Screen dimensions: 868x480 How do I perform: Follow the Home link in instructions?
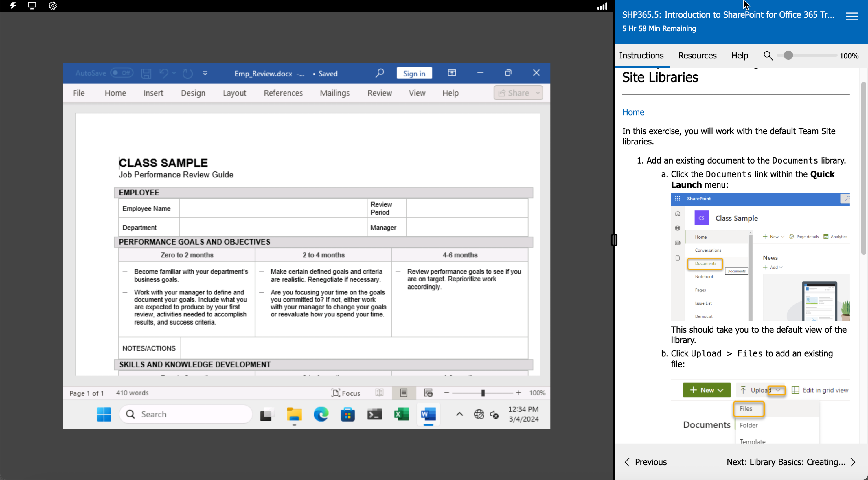(633, 112)
